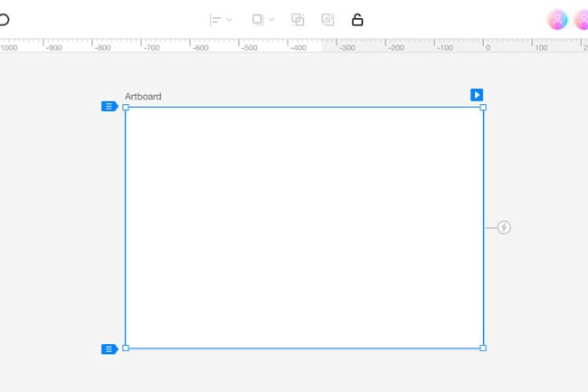Click the group layers icon
Viewport: 588px width, 392px height.
click(298, 20)
